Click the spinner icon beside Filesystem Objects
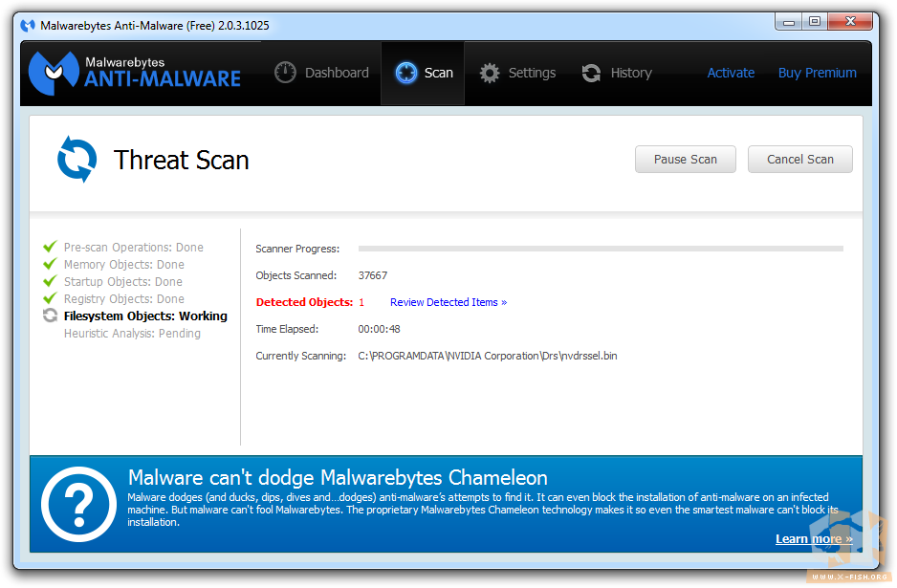897x588 pixels. click(x=51, y=316)
